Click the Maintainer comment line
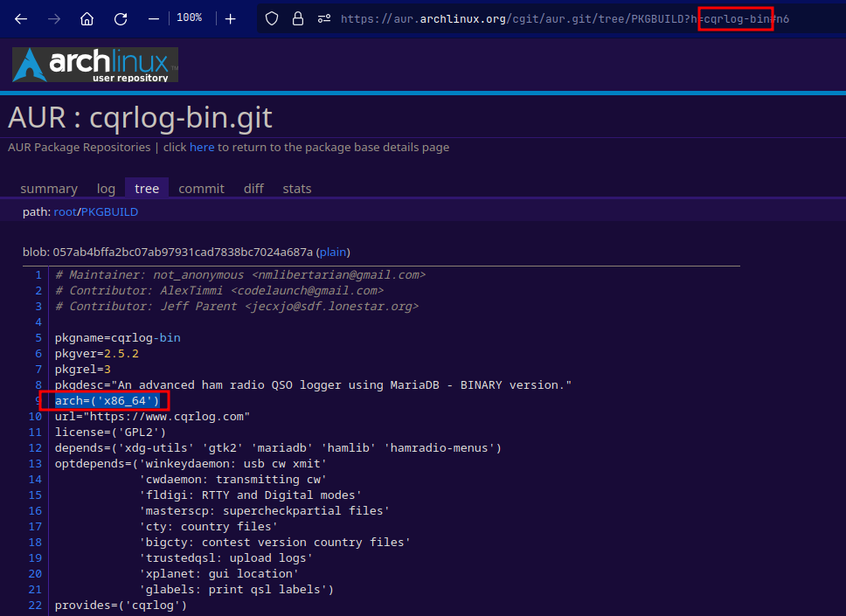The image size is (846, 616). point(240,275)
